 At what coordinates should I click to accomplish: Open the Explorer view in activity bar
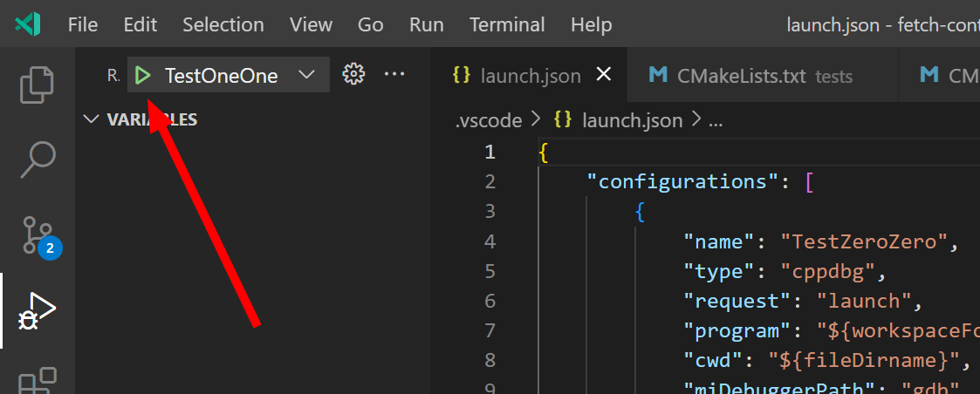(38, 84)
